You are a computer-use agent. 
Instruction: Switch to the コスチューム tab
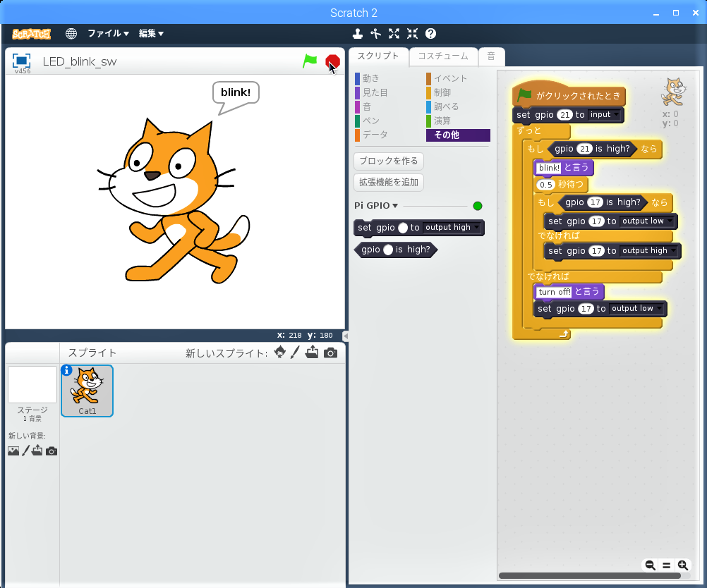[x=443, y=56]
